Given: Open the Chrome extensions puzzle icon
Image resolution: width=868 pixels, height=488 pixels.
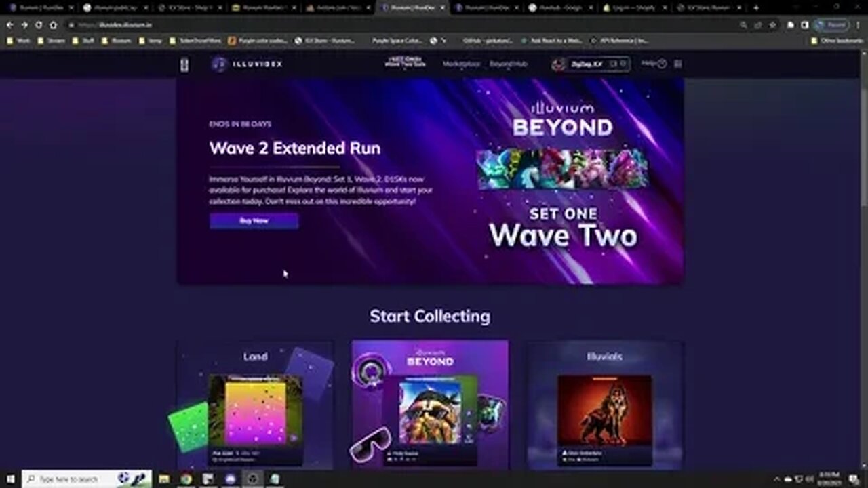Looking at the screenshot, I should (791, 25).
